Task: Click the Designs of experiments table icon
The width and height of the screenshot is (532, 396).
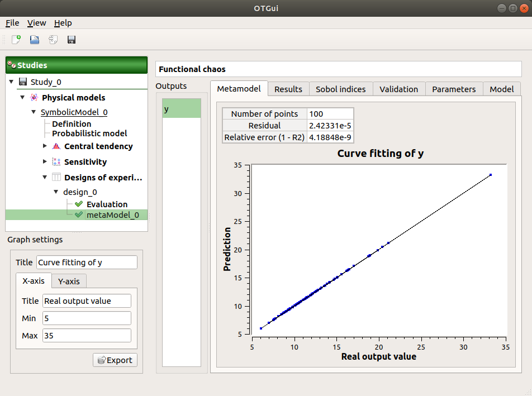Action: tap(56, 178)
